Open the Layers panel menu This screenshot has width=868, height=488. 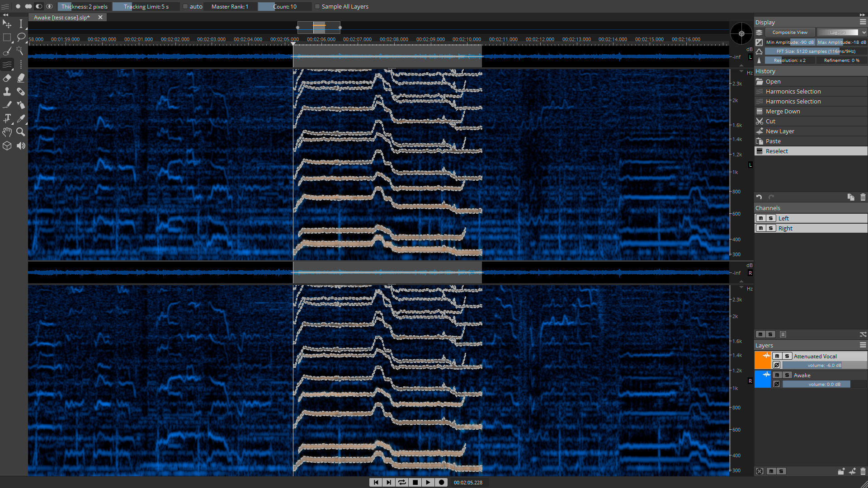click(x=863, y=345)
